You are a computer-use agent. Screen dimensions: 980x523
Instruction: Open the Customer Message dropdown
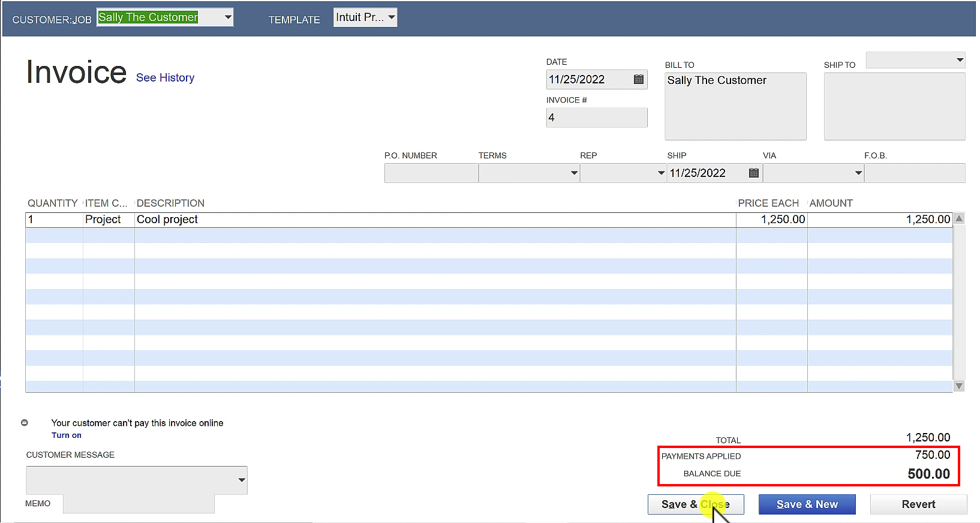tap(242, 480)
